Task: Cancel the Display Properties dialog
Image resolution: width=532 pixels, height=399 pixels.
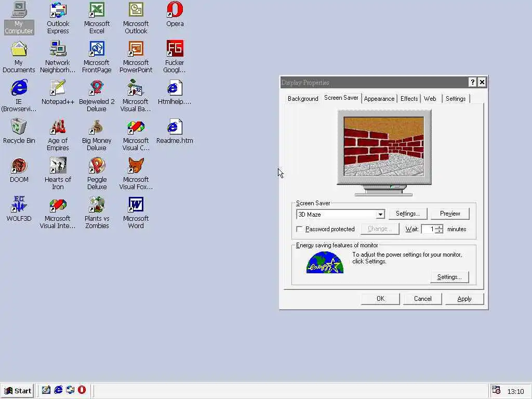Action: pos(422,299)
